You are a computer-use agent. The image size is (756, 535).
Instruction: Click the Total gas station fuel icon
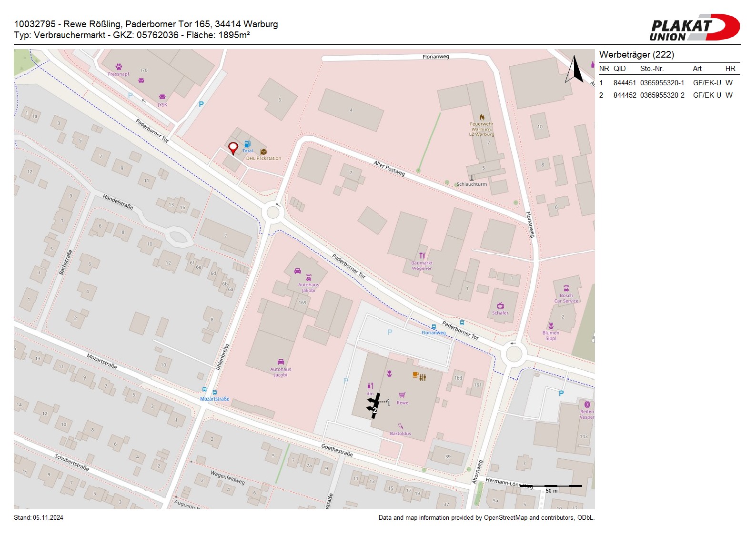coord(247,144)
